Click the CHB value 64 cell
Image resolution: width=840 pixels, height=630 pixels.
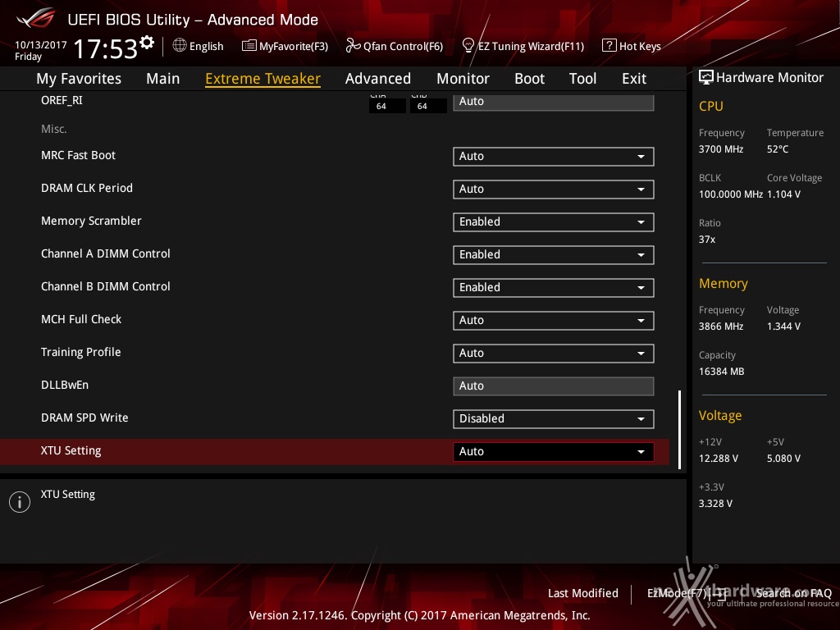point(428,106)
